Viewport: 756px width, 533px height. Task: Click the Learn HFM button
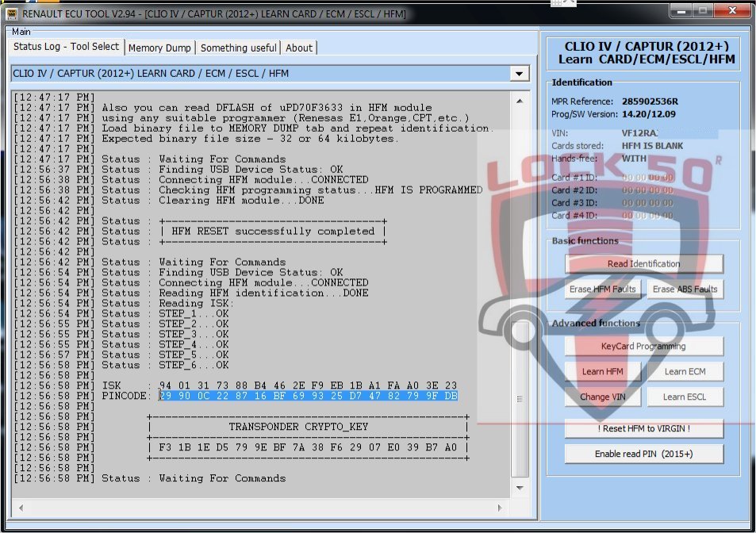[x=603, y=372]
